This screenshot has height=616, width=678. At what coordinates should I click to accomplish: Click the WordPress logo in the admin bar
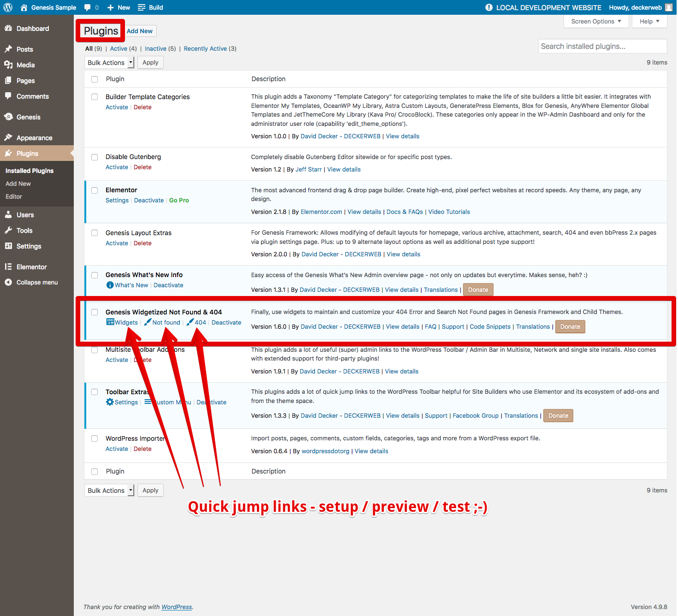[8, 7]
